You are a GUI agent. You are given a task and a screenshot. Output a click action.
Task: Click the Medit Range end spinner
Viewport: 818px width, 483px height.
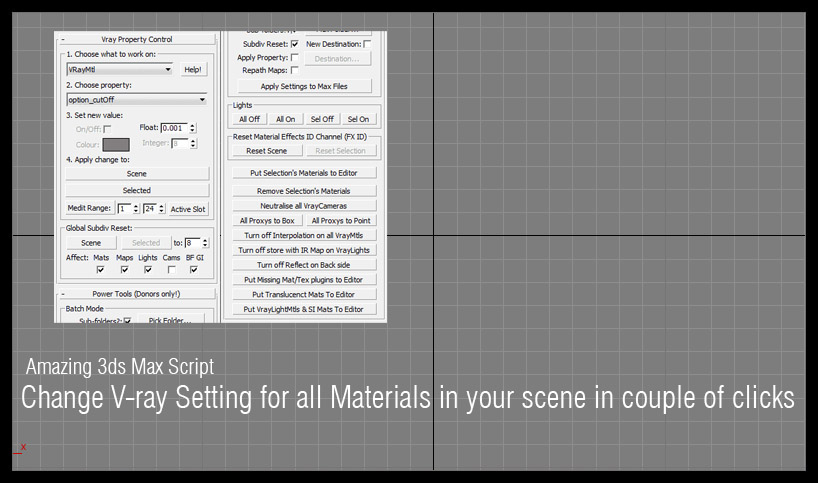tap(162, 209)
